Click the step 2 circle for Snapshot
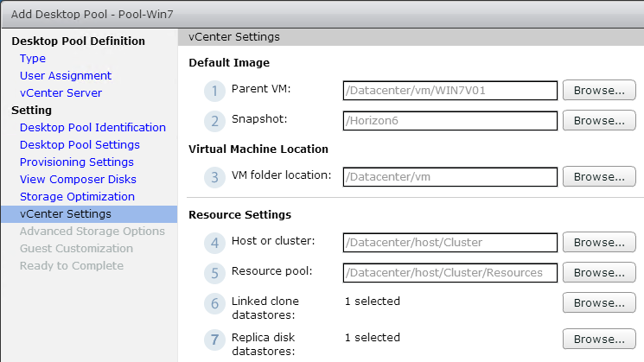644x362 pixels. point(214,121)
